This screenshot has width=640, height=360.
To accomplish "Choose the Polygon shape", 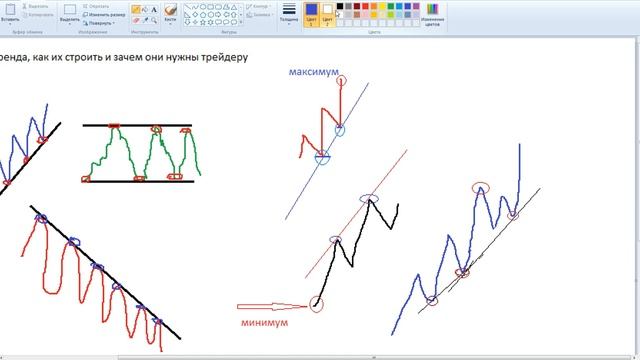I will coord(226,7).
